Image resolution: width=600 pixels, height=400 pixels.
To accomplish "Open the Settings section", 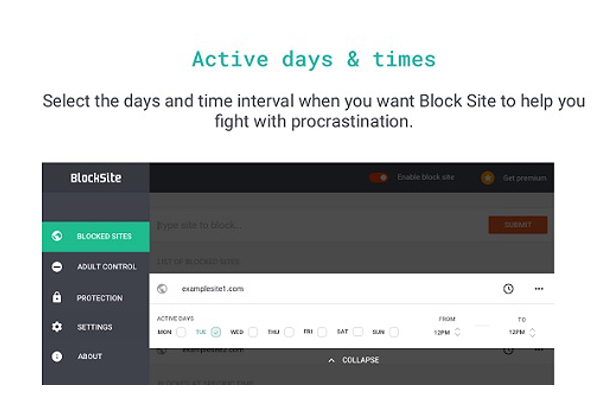I will pyautogui.click(x=96, y=327).
